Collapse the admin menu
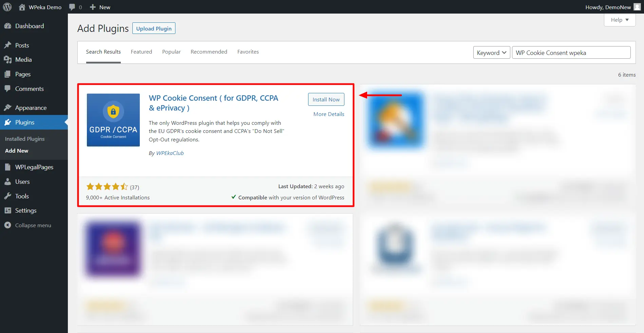 tap(33, 225)
